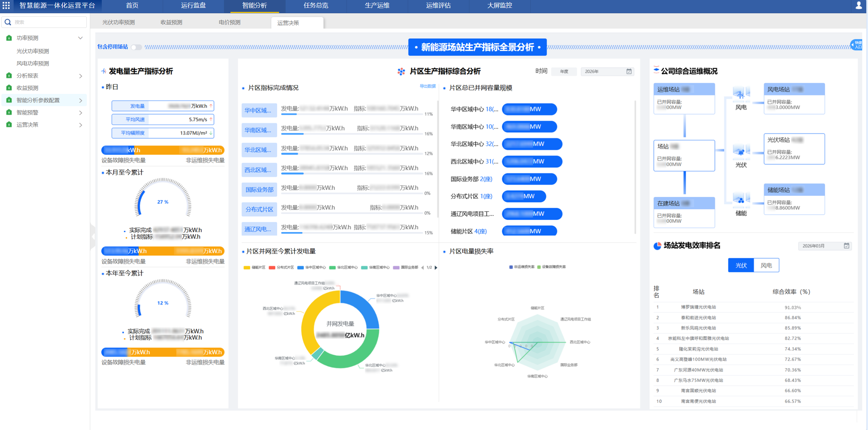Open the 运行监盘 top menu
Image resolution: width=868 pixels, height=430 pixels.
click(x=193, y=6)
